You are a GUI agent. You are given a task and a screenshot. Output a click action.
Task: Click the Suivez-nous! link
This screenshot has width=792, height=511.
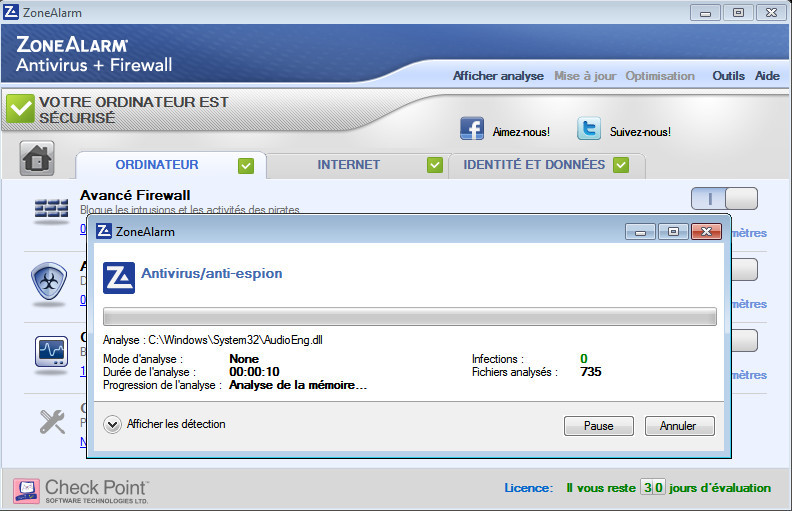(x=640, y=132)
